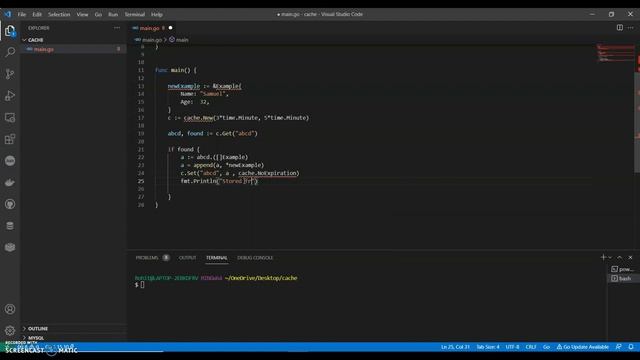
Task: Click Go Update Available in status bar
Action: click(x=582, y=347)
